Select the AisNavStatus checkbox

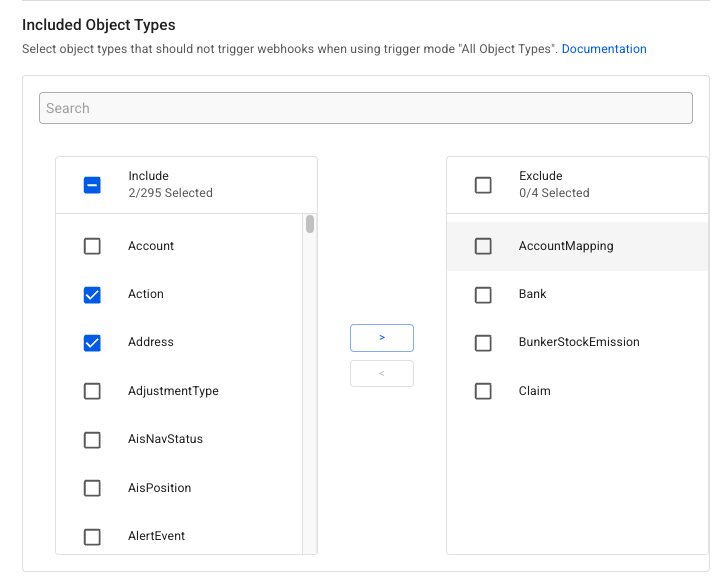click(92, 440)
